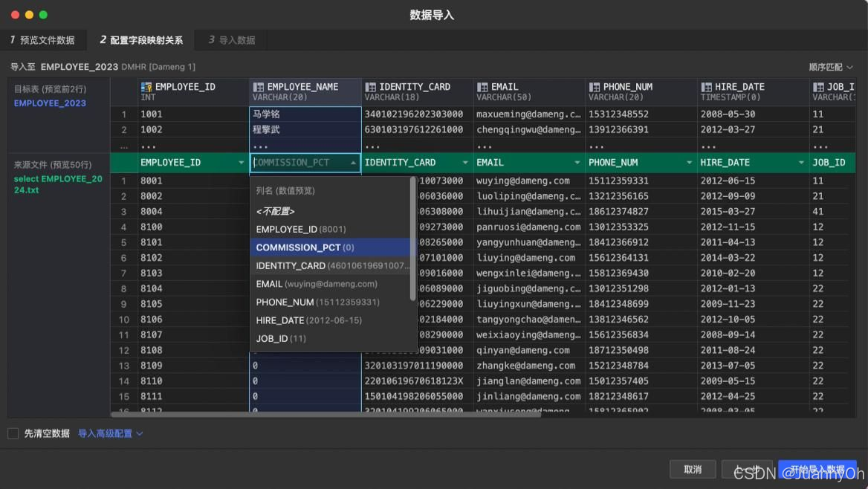
Task: Open the HIRE_DATE source mapping dropdown
Action: point(800,162)
